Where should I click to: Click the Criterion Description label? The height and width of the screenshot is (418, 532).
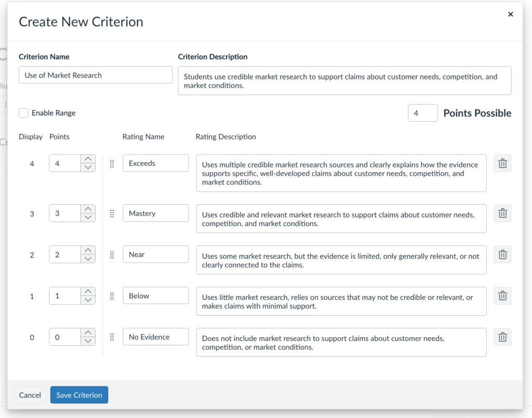coord(212,57)
